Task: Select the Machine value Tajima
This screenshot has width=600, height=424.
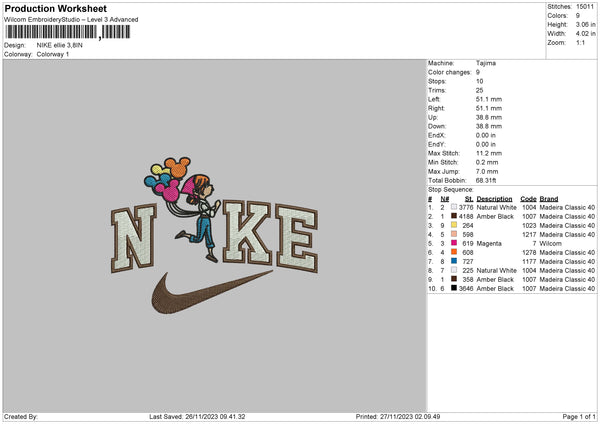Action: point(486,63)
